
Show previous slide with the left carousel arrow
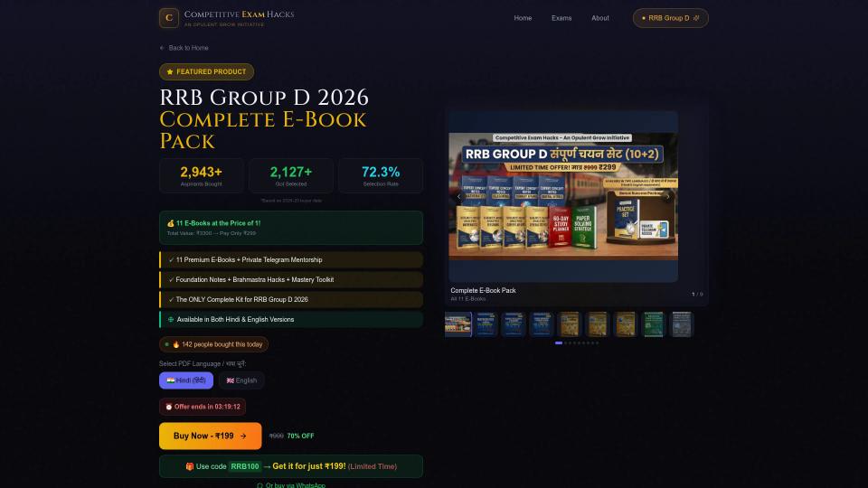tap(458, 196)
